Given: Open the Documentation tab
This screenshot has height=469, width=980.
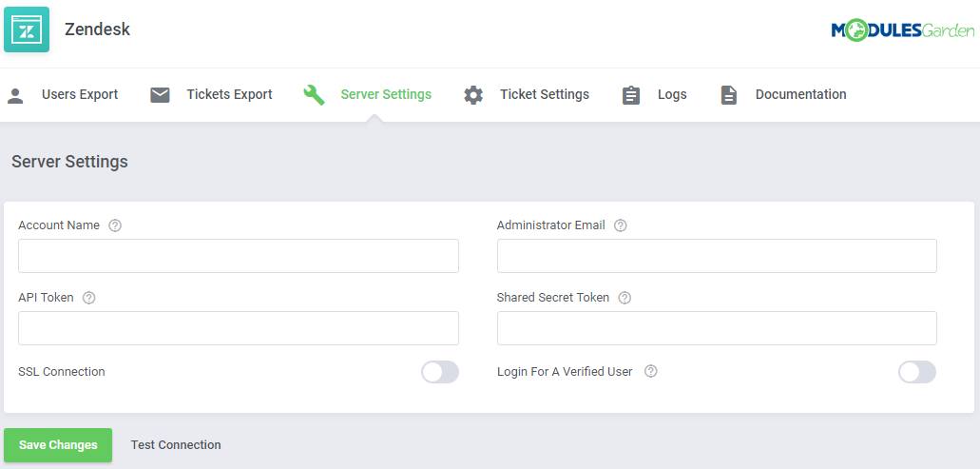Looking at the screenshot, I should (800, 94).
